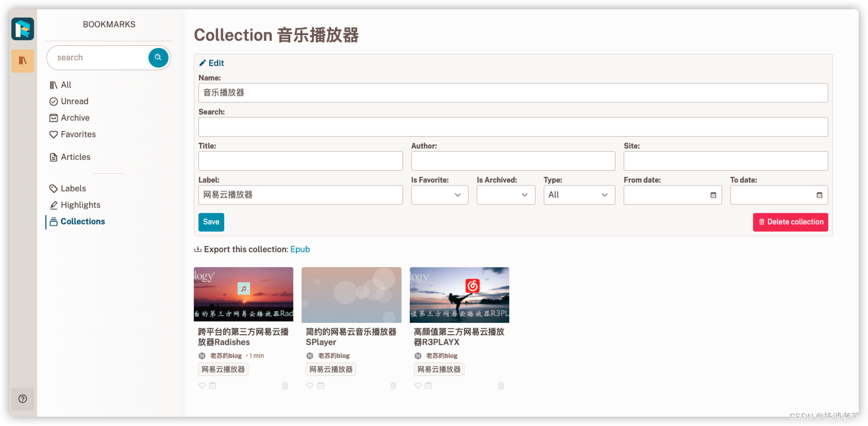Go to All bookmarks
The image size is (868, 426).
point(60,85)
